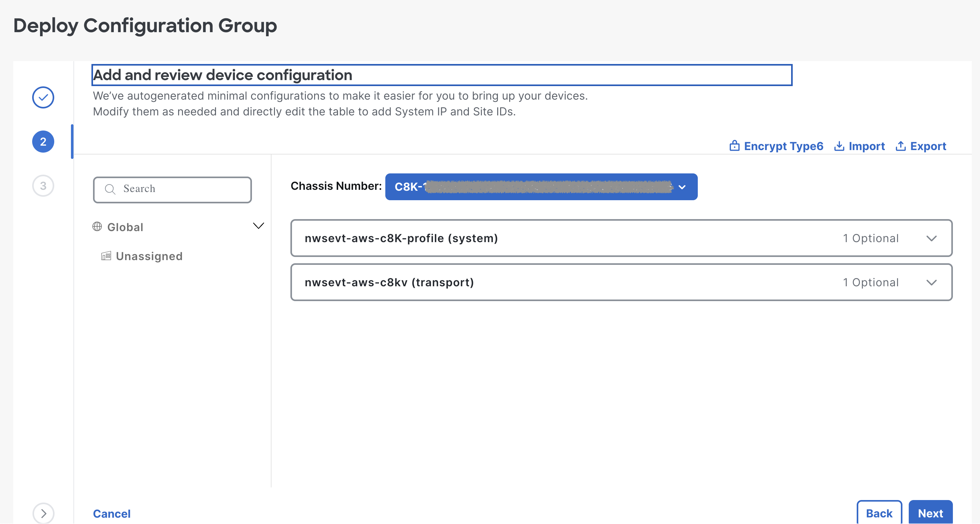
Task: Select step 3 in the wizard
Action: [43, 185]
